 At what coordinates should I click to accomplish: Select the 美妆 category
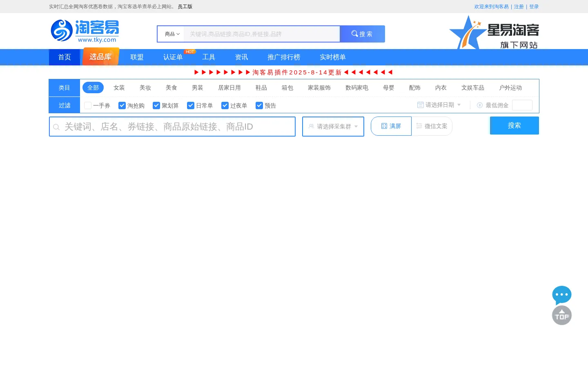145,88
